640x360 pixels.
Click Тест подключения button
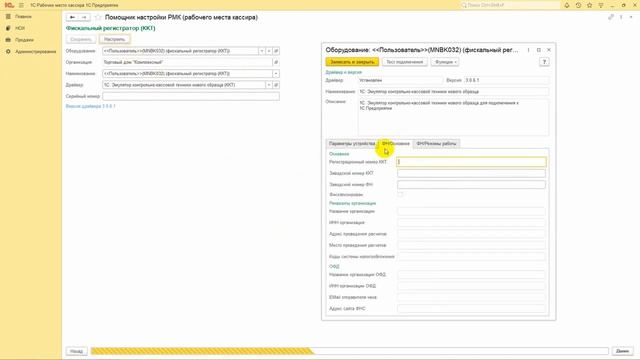point(405,62)
